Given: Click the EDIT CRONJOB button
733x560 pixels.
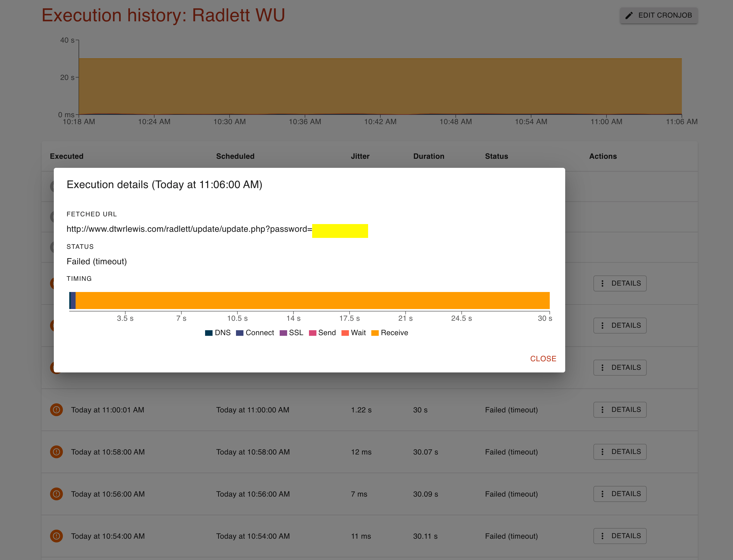Looking at the screenshot, I should pos(659,15).
